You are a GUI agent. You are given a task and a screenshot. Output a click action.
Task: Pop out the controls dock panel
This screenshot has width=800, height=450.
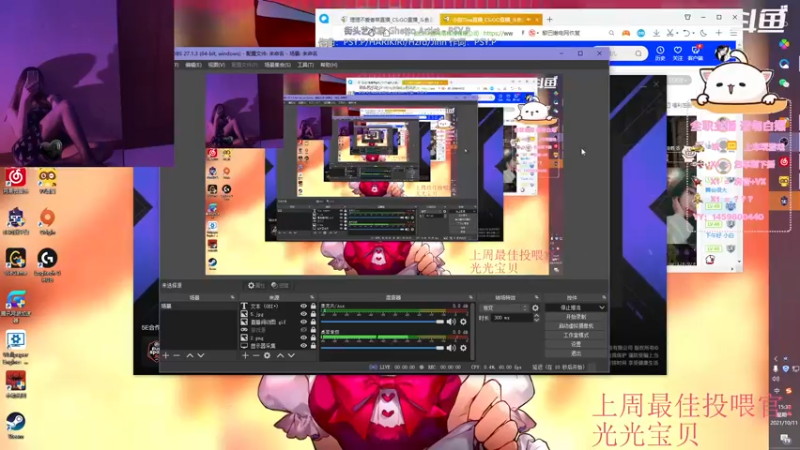pyautogui.click(x=604, y=297)
